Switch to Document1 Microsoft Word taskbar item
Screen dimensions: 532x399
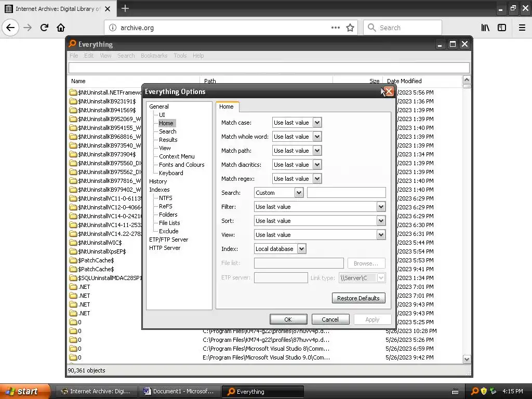(x=180, y=391)
